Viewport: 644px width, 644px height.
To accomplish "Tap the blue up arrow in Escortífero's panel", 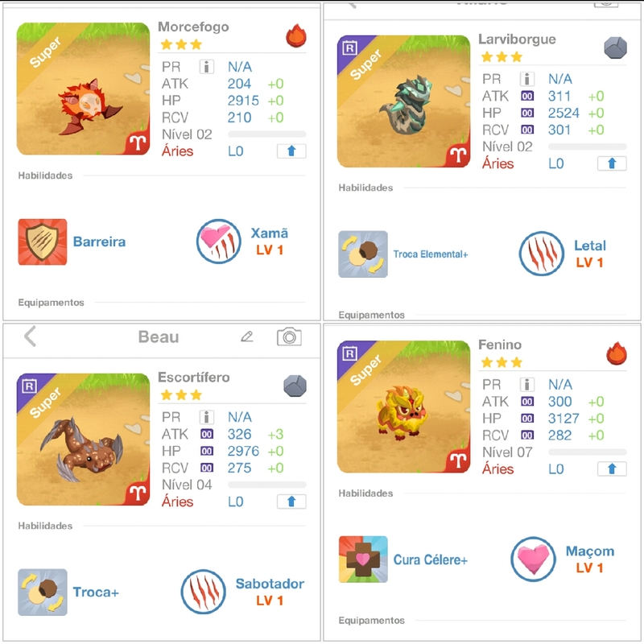I will 291,502.
